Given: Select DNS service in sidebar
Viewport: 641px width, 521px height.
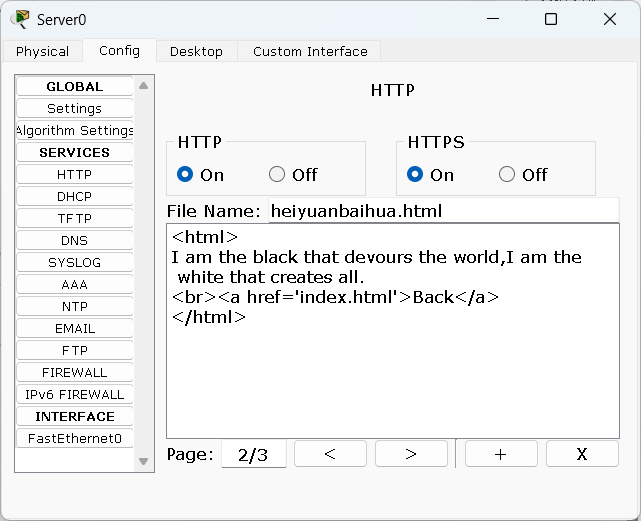Looking at the screenshot, I should click(74, 240).
